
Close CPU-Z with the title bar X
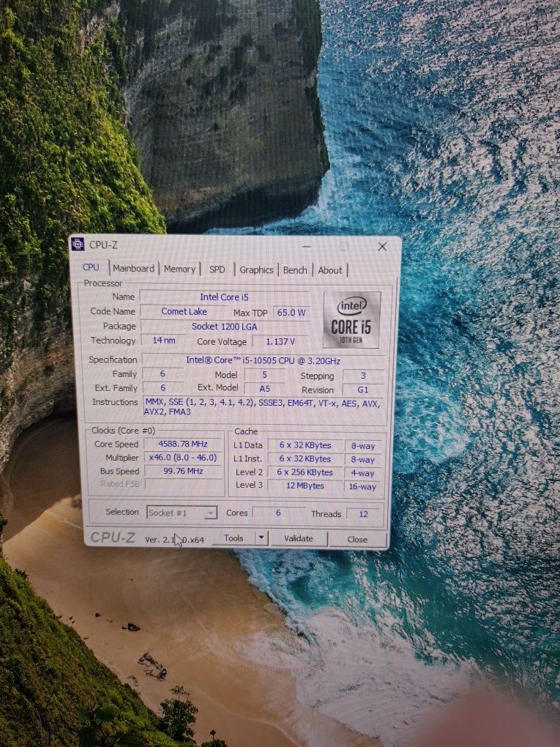pos(382,246)
